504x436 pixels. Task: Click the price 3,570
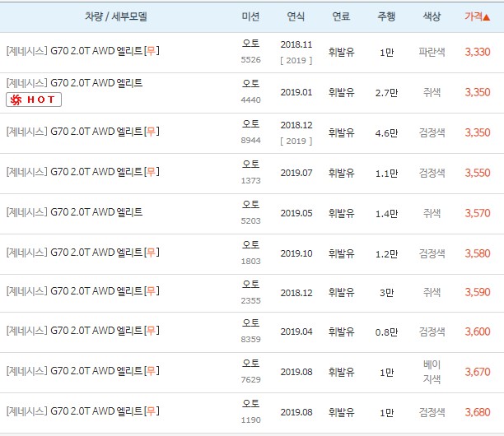(x=478, y=213)
